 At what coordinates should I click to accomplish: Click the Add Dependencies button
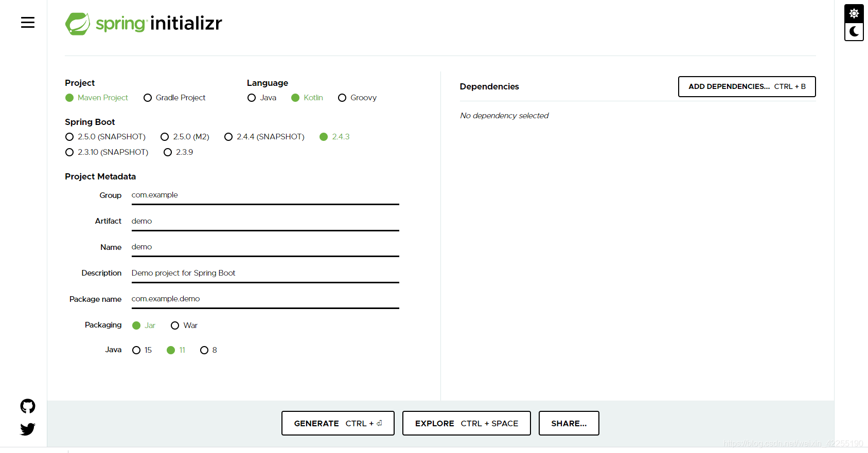click(x=747, y=86)
